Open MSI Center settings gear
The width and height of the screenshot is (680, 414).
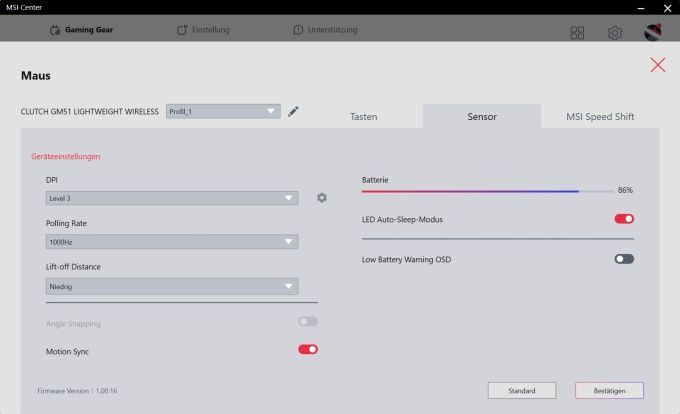pos(615,33)
